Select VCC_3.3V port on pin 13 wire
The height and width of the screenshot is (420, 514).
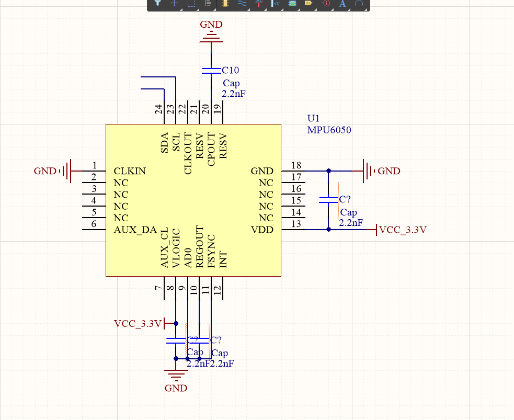coord(396,230)
